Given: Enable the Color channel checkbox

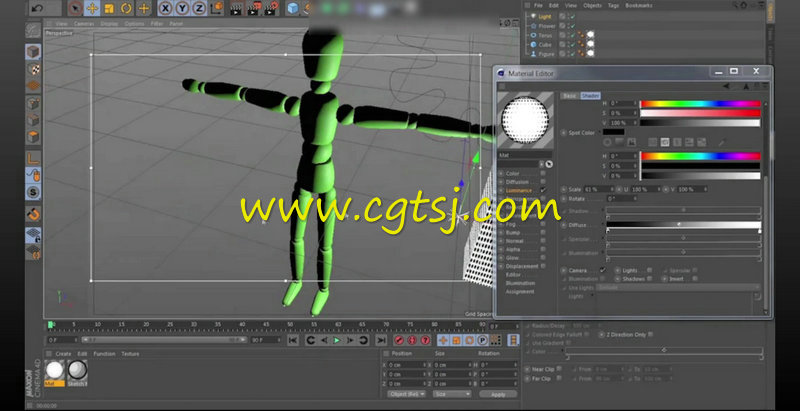Looking at the screenshot, I should coord(543,173).
